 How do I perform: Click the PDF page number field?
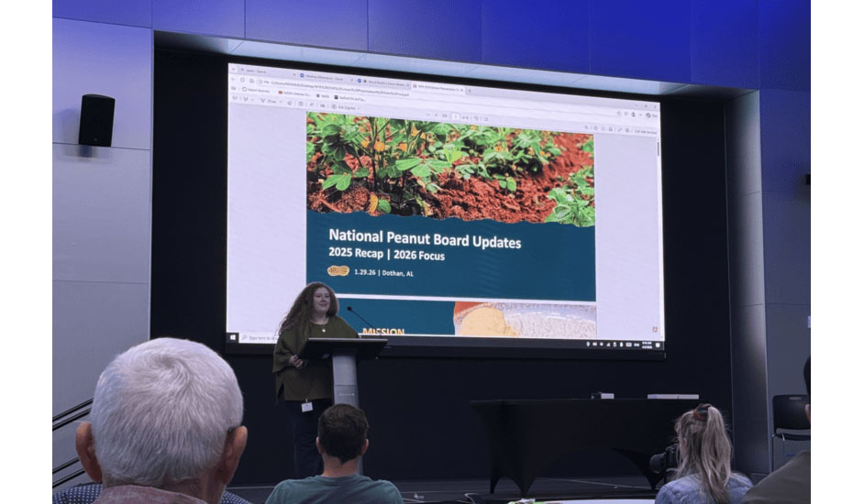(456, 116)
